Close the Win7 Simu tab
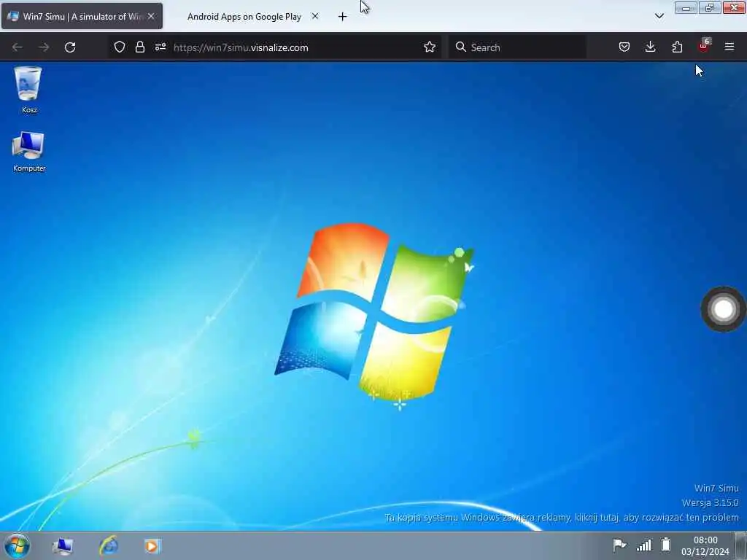This screenshot has width=747, height=560. [x=151, y=16]
